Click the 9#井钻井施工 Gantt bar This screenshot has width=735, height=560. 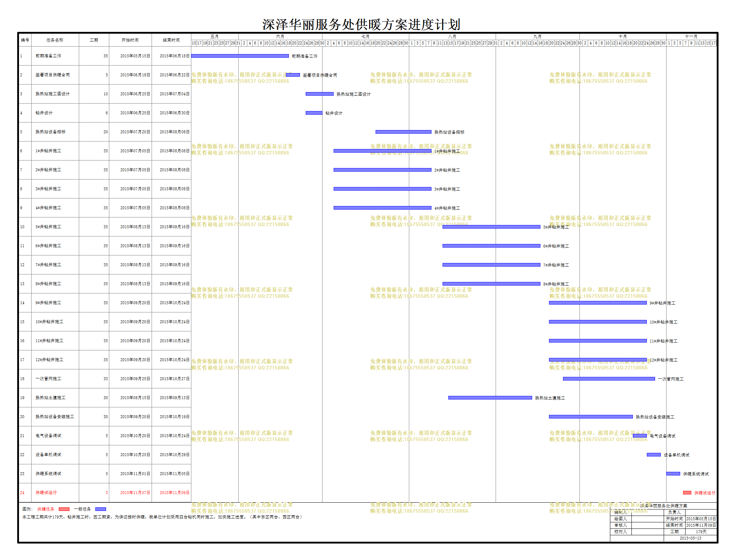(x=598, y=303)
